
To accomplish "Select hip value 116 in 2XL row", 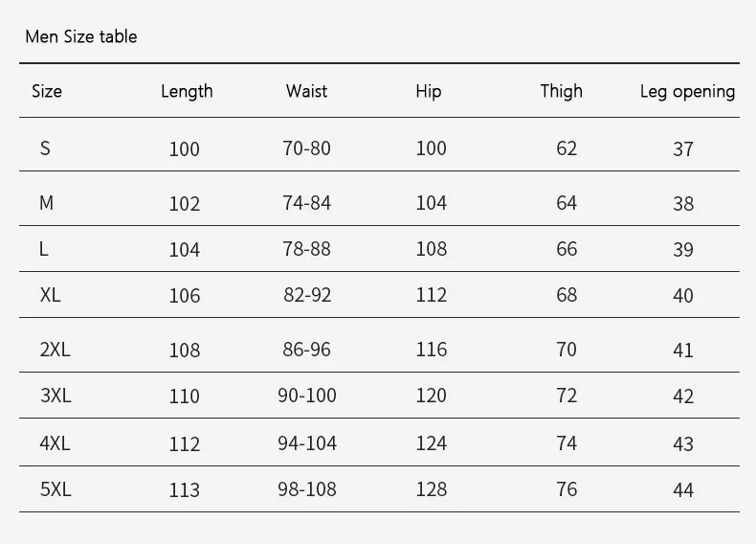I will 432,350.
